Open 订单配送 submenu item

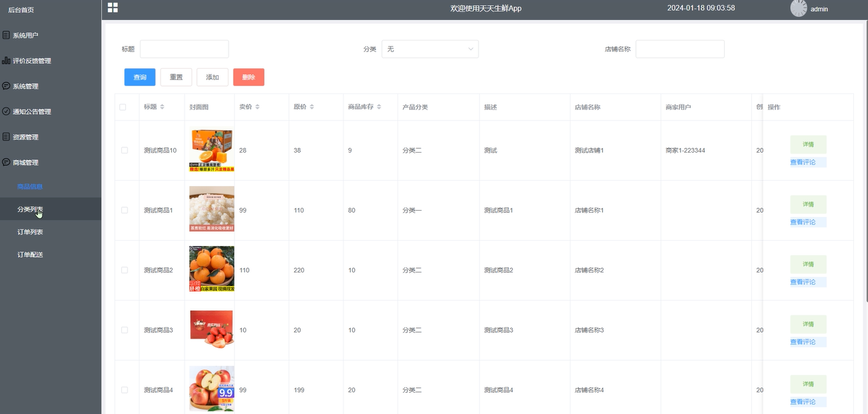pyautogui.click(x=51, y=255)
